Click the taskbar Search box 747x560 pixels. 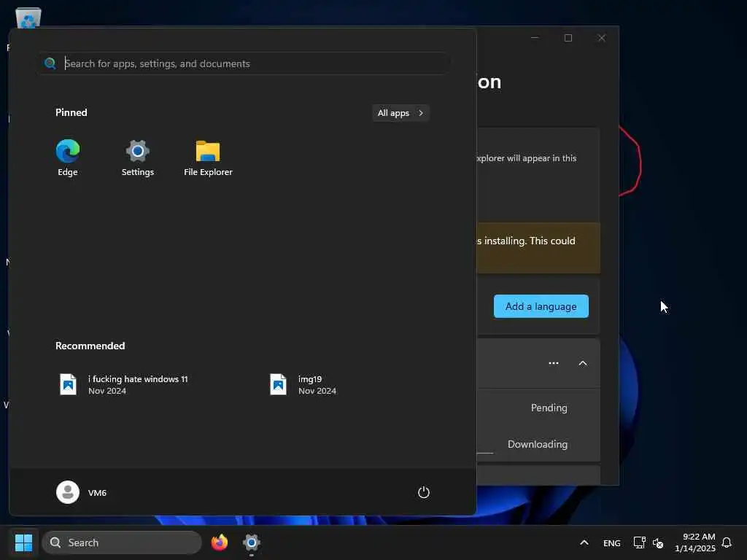point(122,542)
